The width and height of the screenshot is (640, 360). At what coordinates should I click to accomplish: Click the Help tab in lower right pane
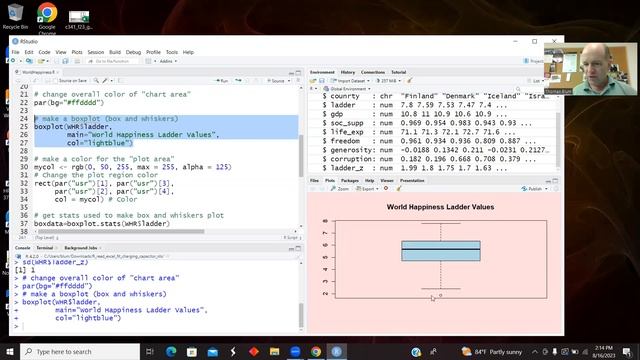pyautogui.click(x=369, y=180)
